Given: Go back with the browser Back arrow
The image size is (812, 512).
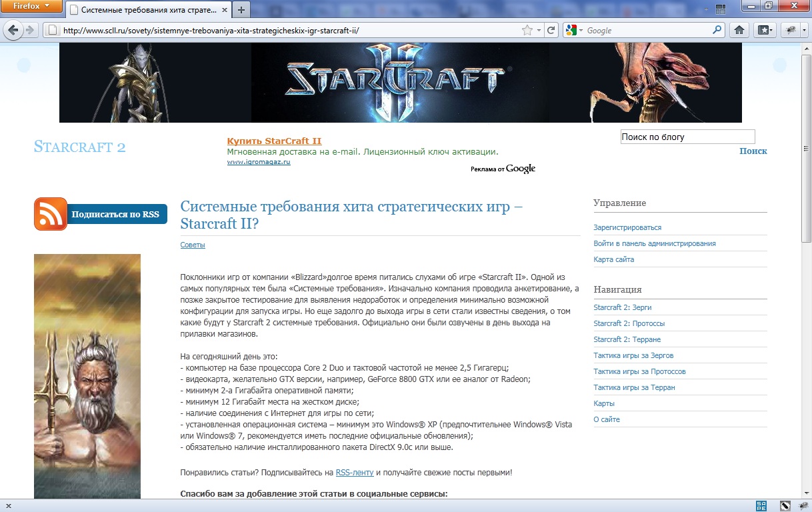Looking at the screenshot, I should pyautogui.click(x=13, y=30).
